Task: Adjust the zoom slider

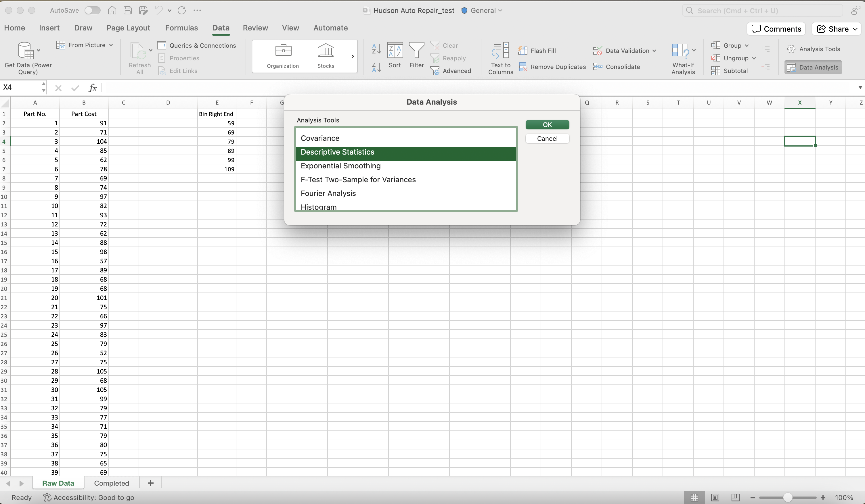Action: 788,497
